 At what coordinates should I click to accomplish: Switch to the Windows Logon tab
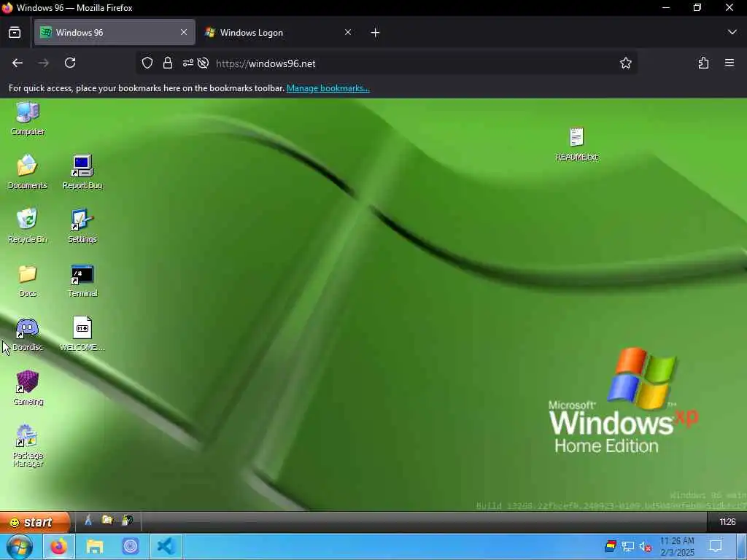(x=279, y=32)
